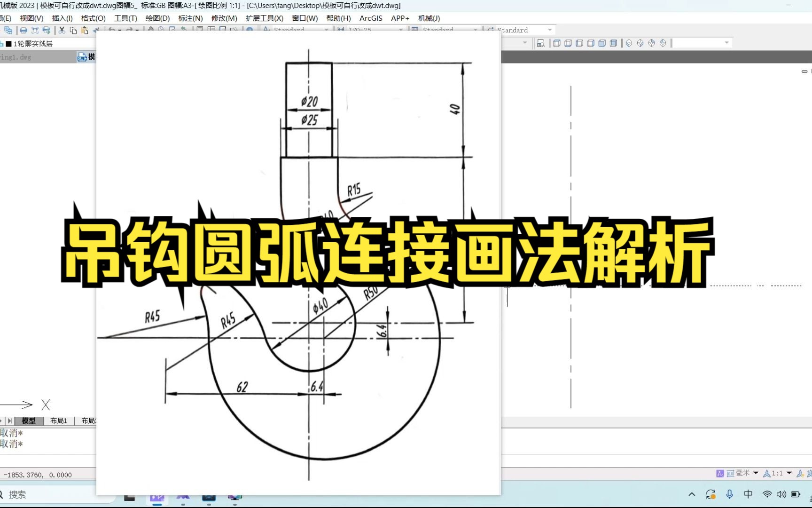812x508 pixels.
Task: Show hidden tray icons with the up chevron
Action: point(692,494)
